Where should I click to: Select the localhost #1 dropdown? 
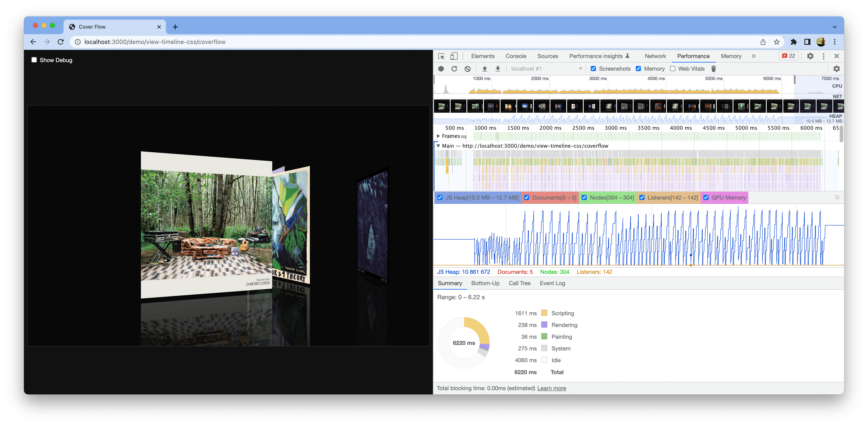544,68
